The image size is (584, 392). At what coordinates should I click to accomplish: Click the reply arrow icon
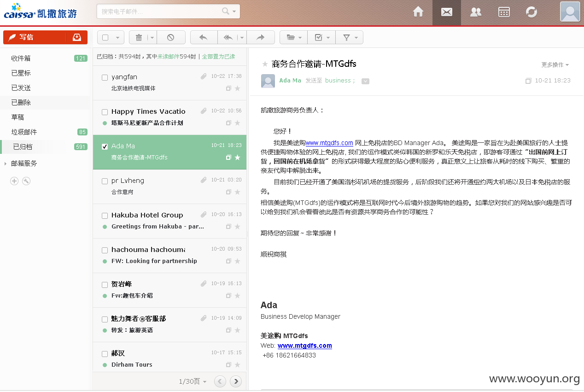(204, 38)
